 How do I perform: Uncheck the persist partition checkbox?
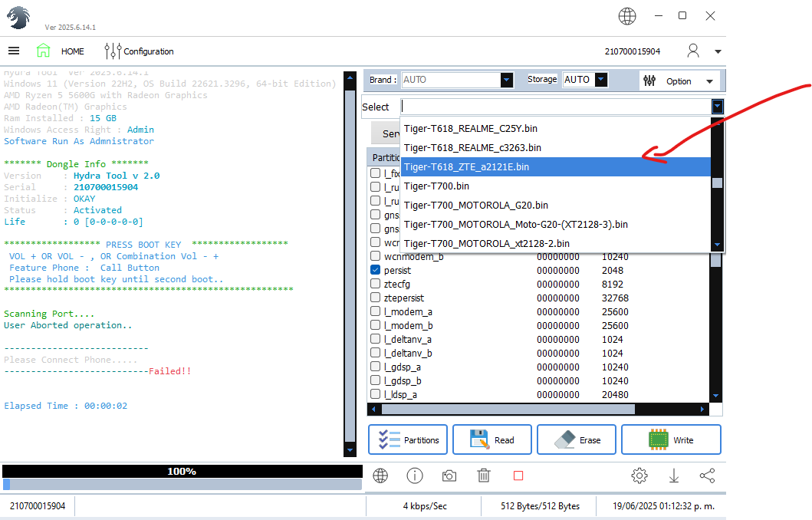coord(376,270)
